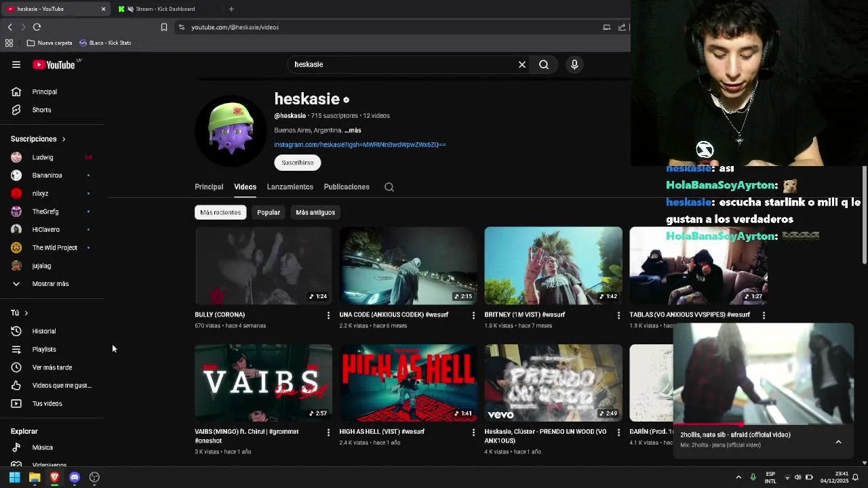
Task: Open Discord from the taskbar
Action: click(x=75, y=477)
